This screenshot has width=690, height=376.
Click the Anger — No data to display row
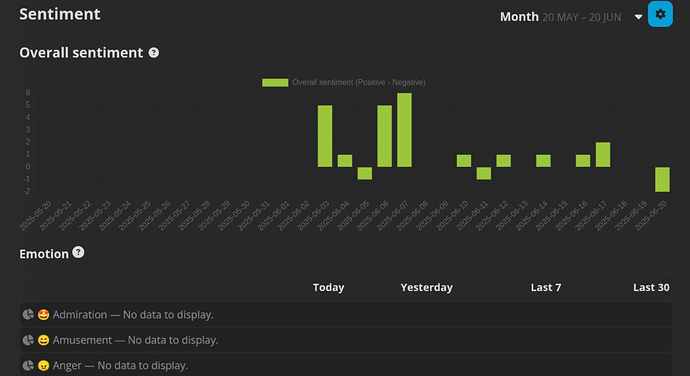coord(345,365)
